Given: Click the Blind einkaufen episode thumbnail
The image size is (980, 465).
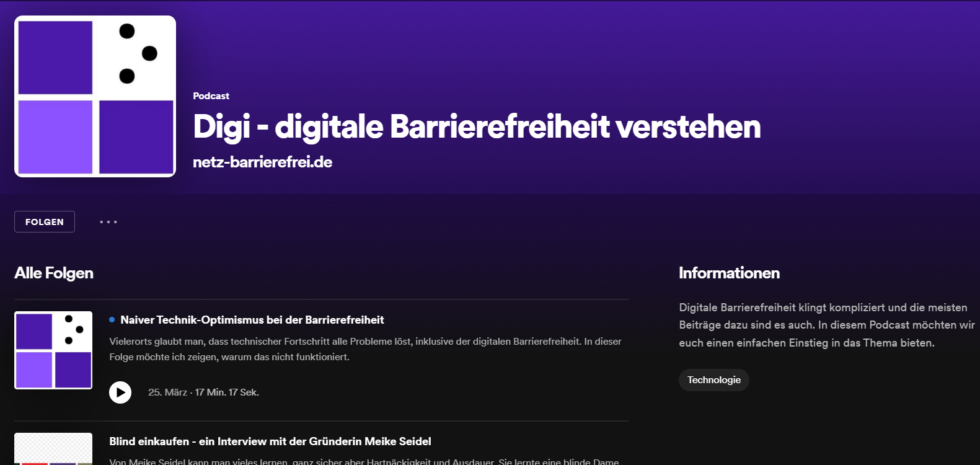Looking at the screenshot, I should [x=53, y=449].
